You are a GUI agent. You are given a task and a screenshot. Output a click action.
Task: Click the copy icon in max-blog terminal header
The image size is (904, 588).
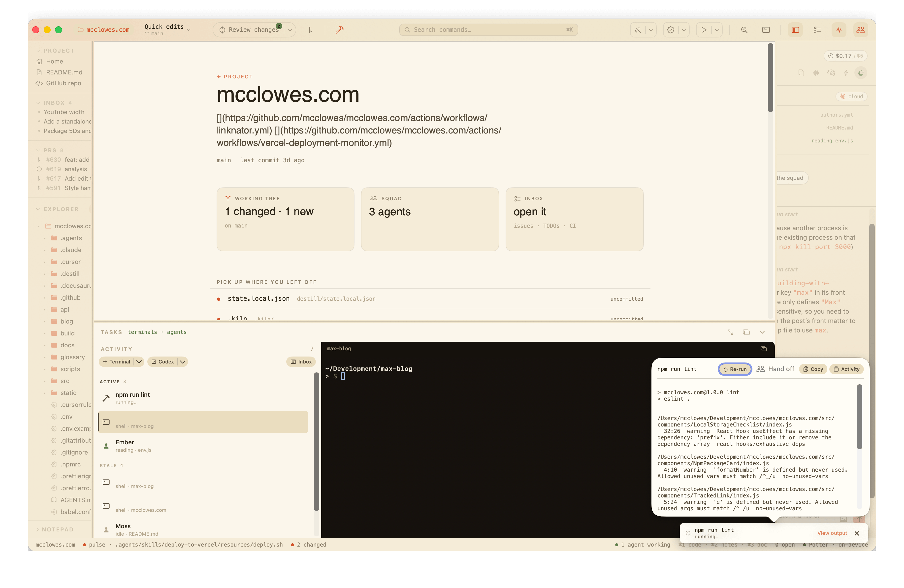[763, 348]
